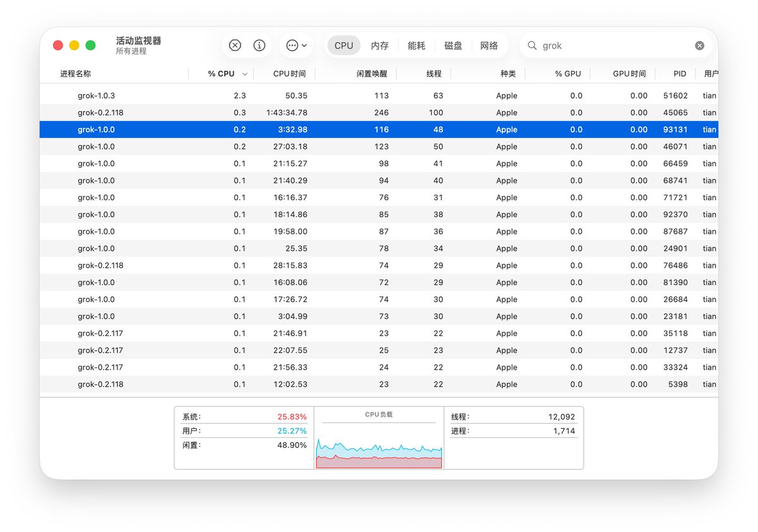Select grok-0.2.117 row with PID 12737
This screenshot has height=532, width=758.
379,351
